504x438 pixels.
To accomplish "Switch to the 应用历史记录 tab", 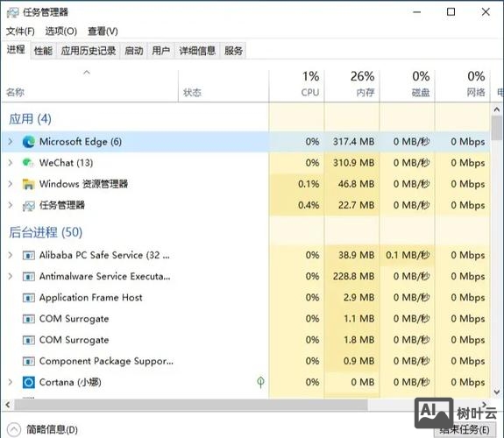I will [x=89, y=51].
